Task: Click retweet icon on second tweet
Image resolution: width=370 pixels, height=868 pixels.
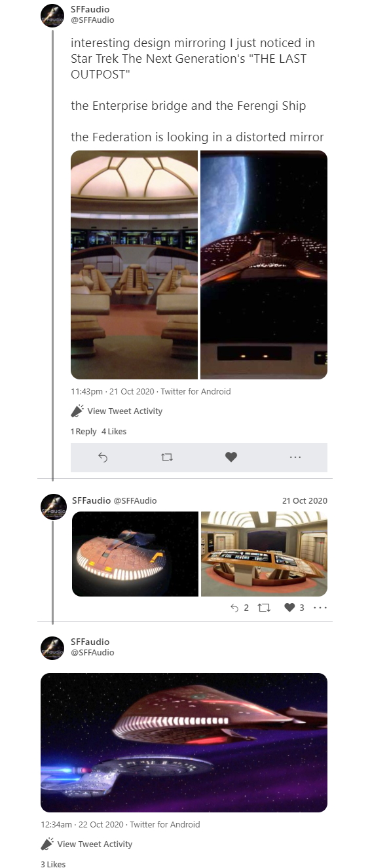Action: [x=265, y=608]
